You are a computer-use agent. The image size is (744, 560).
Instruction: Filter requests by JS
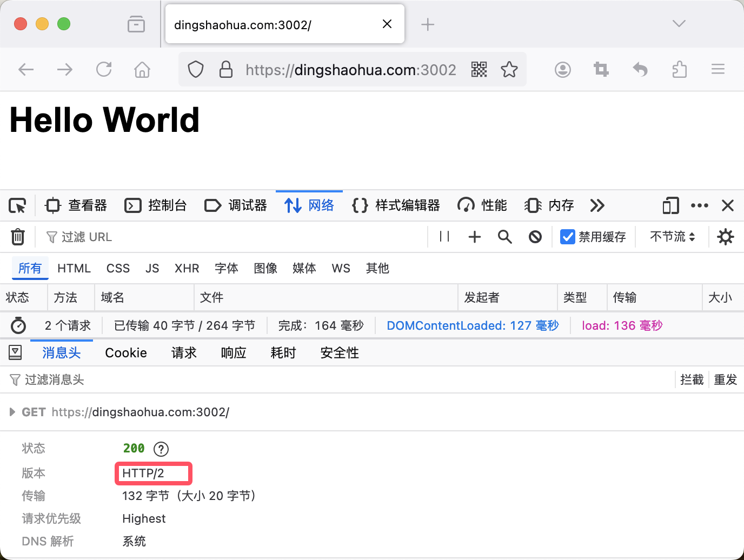click(x=152, y=268)
